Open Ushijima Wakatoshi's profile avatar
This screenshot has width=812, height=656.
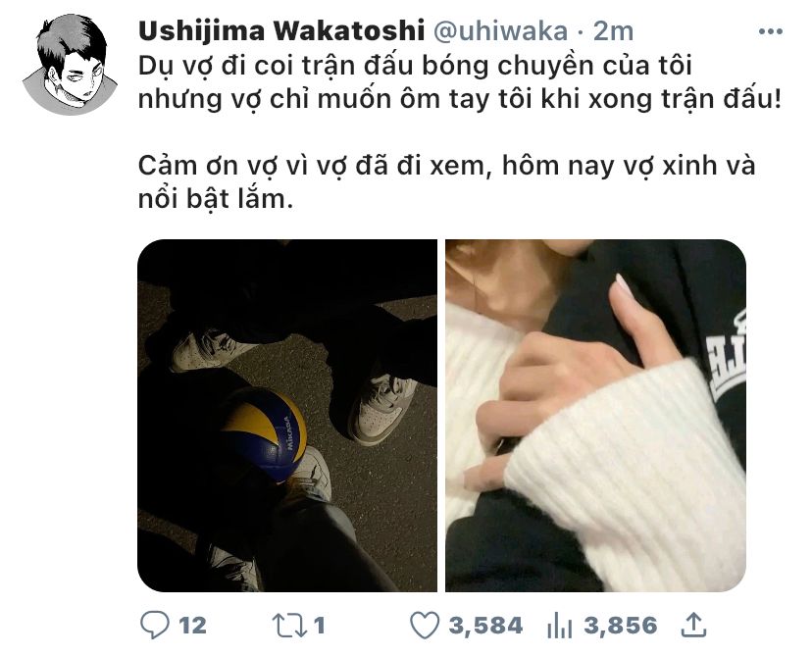[70, 66]
